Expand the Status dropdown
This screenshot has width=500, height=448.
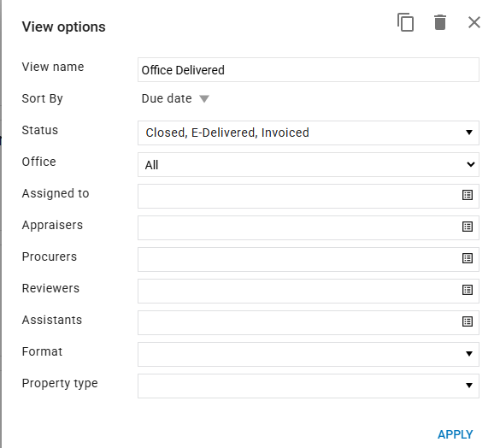click(309, 133)
